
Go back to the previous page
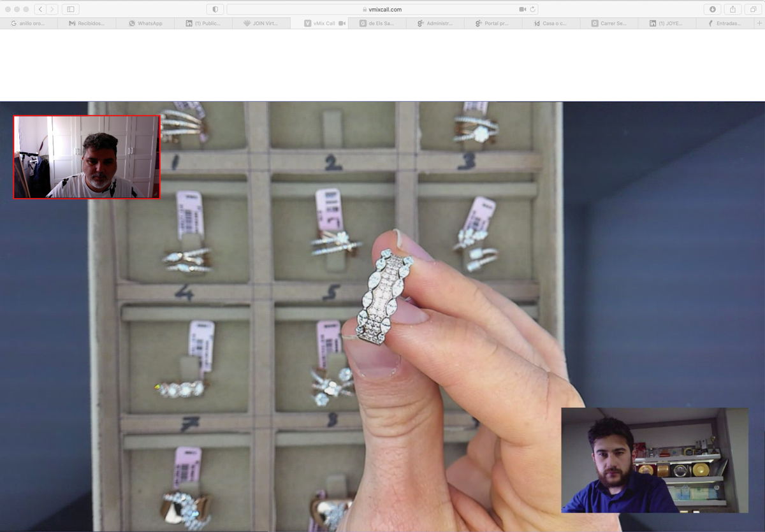40,9
